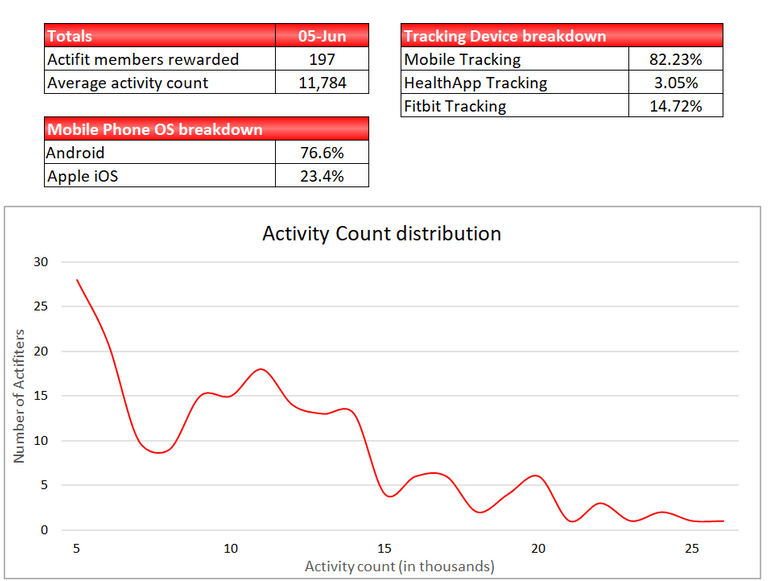Click the 'Activity Count distribution' chart title
This screenshot has height=581, width=768.
pyautogui.click(x=382, y=234)
